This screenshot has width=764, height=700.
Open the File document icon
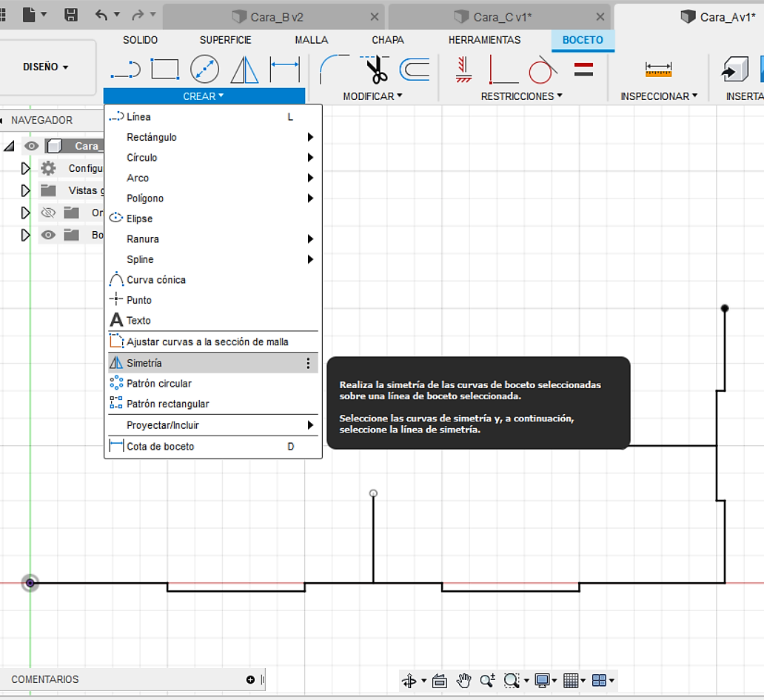pyautogui.click(x=29, y=15)
